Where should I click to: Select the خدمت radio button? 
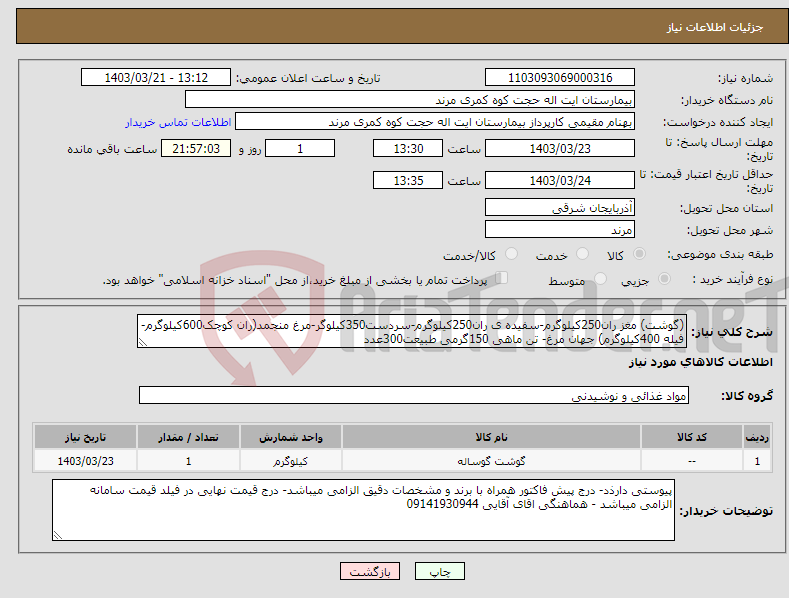[582, 254]
